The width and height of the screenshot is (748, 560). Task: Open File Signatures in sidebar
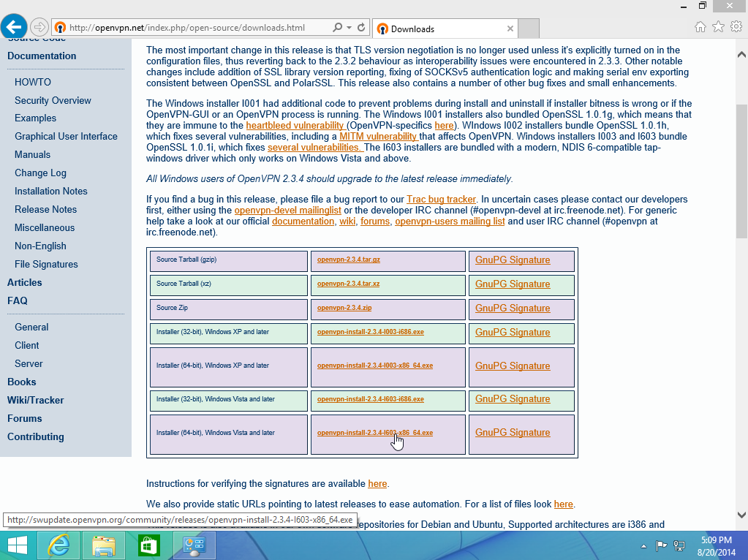pos(46,264)
